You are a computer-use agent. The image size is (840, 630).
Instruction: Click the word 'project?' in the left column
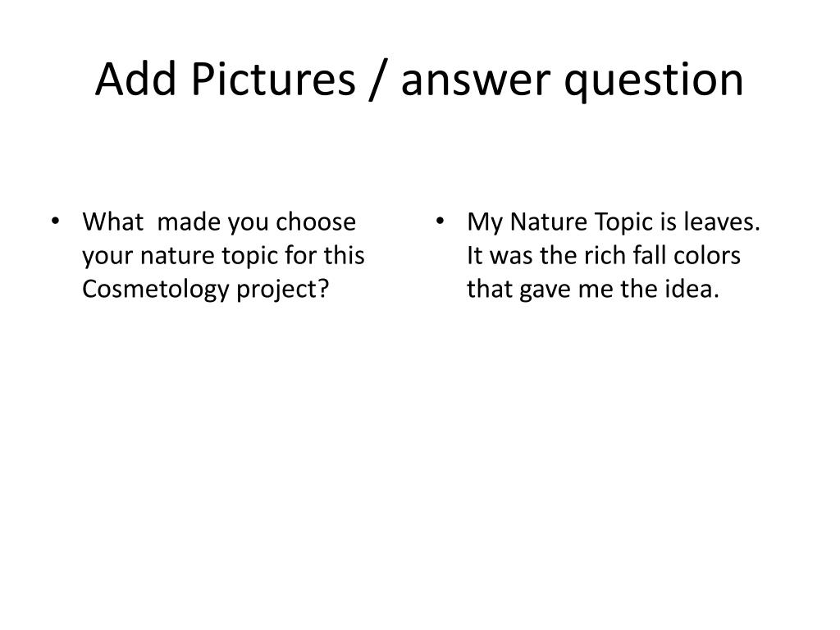pyautogui.click(x=282, y=290)
